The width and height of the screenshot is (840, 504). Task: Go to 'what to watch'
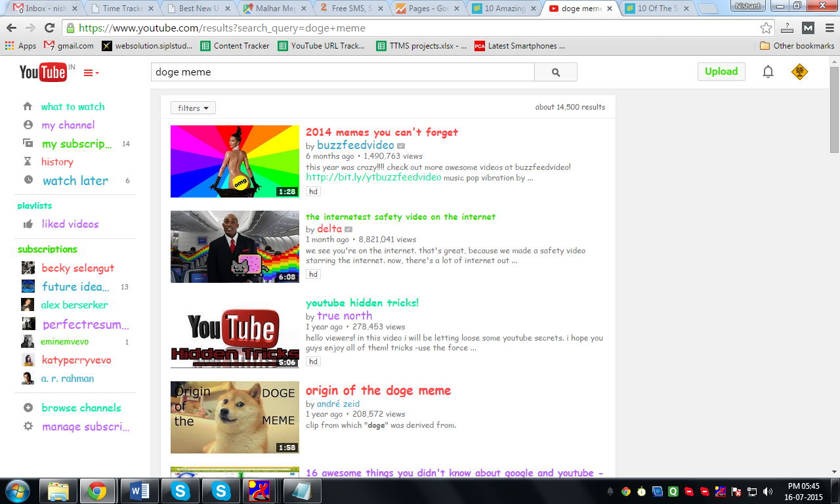(x=73, y=107)
